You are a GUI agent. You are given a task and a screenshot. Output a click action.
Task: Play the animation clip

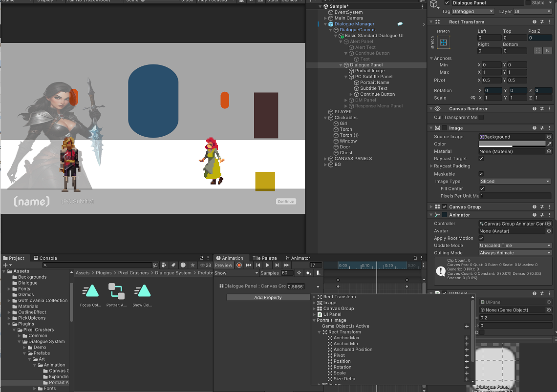[267, 265]
